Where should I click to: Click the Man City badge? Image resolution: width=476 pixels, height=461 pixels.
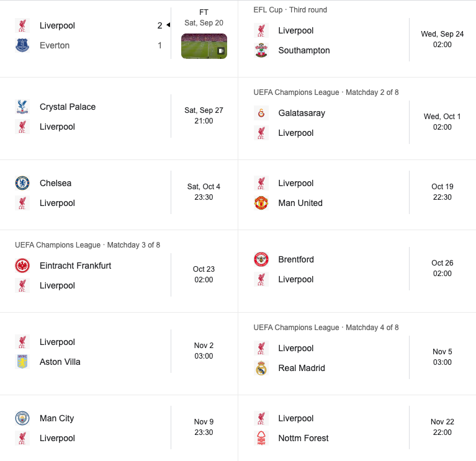coord(22,418)
